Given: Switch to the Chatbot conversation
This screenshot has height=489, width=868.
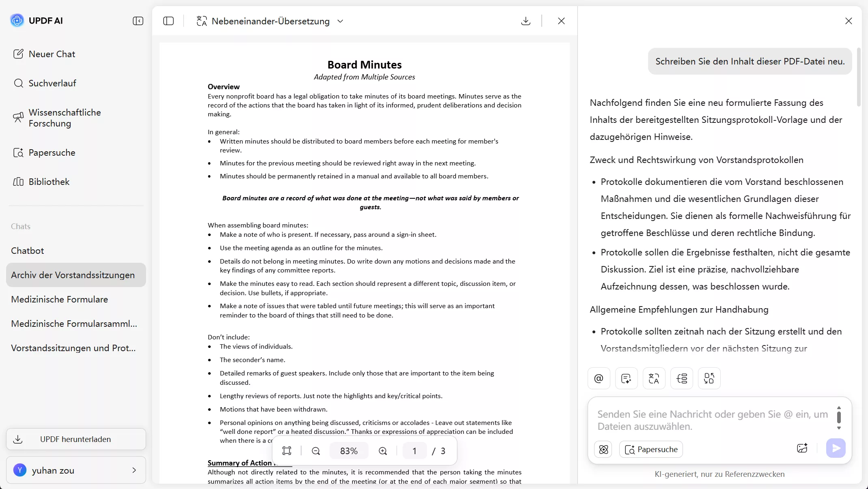Looking at the screenshot, I should click(x=28, y=251).
